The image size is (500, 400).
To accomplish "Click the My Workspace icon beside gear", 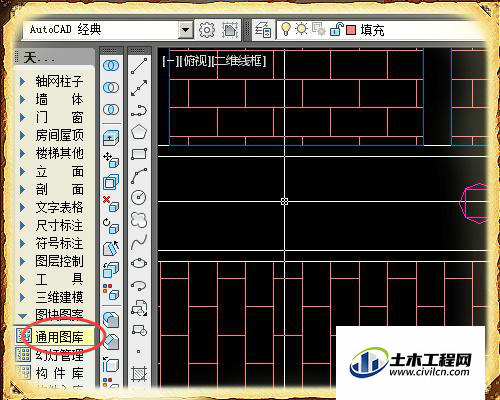I will [230, 30].
